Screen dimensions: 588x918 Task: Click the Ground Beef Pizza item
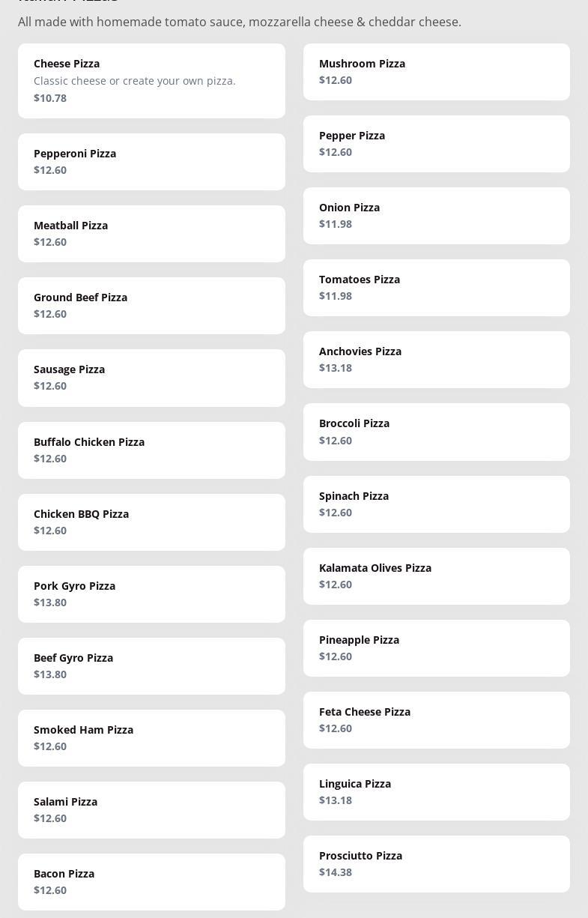151,306
